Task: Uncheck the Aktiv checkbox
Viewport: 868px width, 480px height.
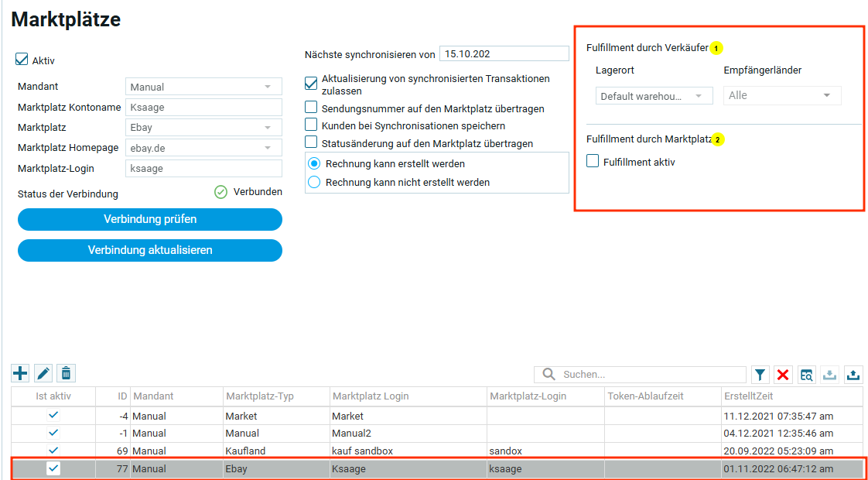Action: [x=22, y=60]
